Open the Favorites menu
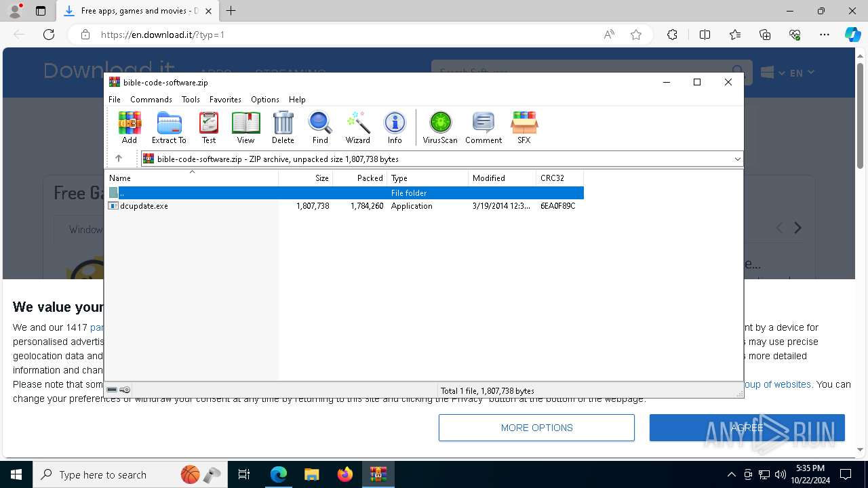Image resolution: width=868 pixels, height=488 pixels. (x=225, y=100)
